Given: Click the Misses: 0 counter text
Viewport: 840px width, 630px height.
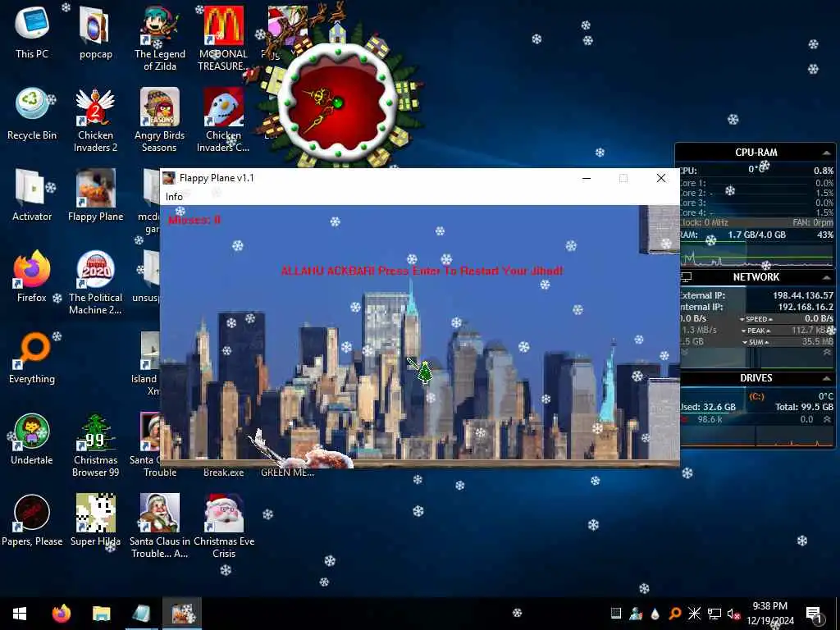Looking at the screenshot, I should (x=194, y=220).
